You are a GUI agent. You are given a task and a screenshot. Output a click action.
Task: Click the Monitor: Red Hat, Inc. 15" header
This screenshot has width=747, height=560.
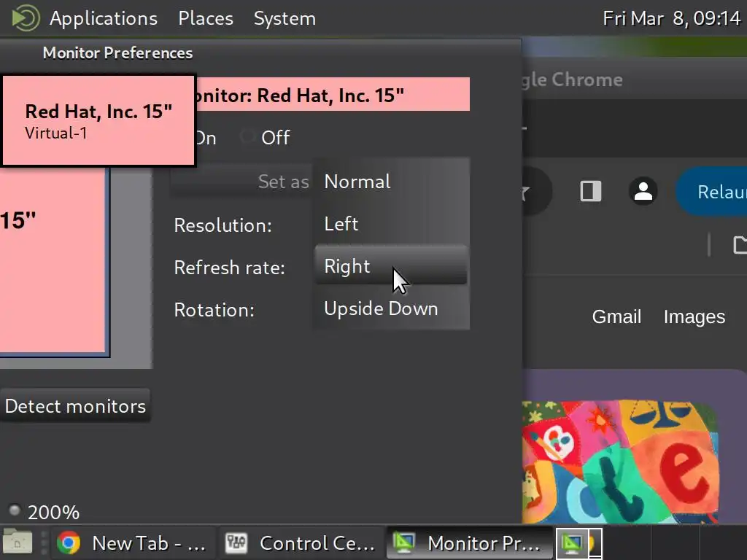[x=333, y=95]
